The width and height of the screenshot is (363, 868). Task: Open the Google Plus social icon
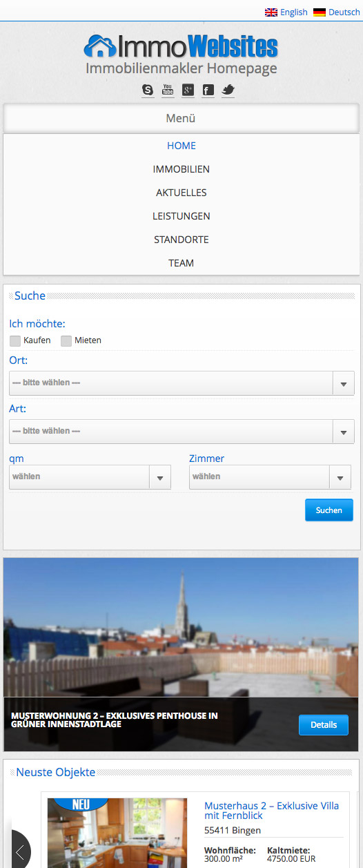coord(188,90)
